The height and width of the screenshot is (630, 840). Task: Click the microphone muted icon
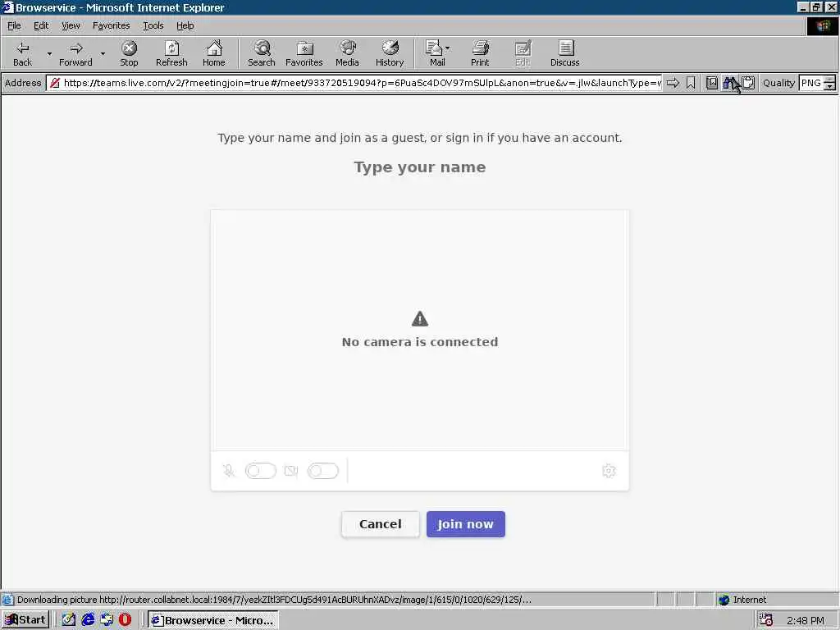coord(229,471)
